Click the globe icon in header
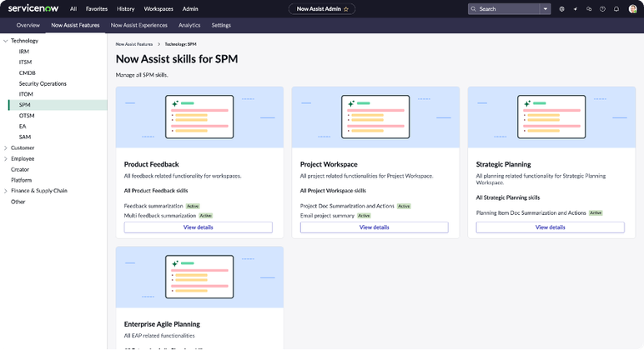Viewport: 644px width, 350px height. point(561,9)
